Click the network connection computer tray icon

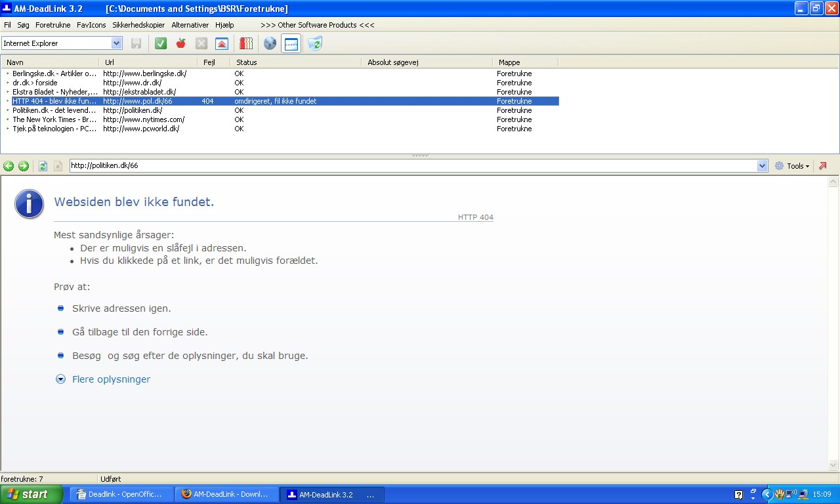(803, 495)
